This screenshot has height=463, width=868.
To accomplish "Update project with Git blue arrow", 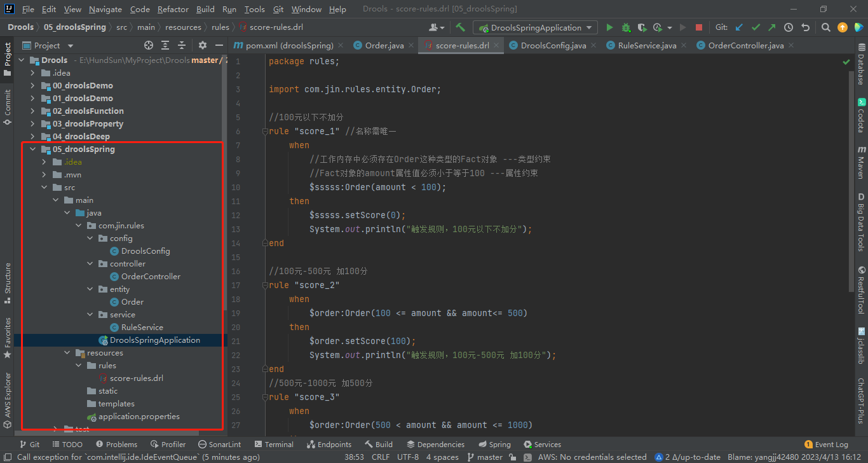I will (739, 27).
